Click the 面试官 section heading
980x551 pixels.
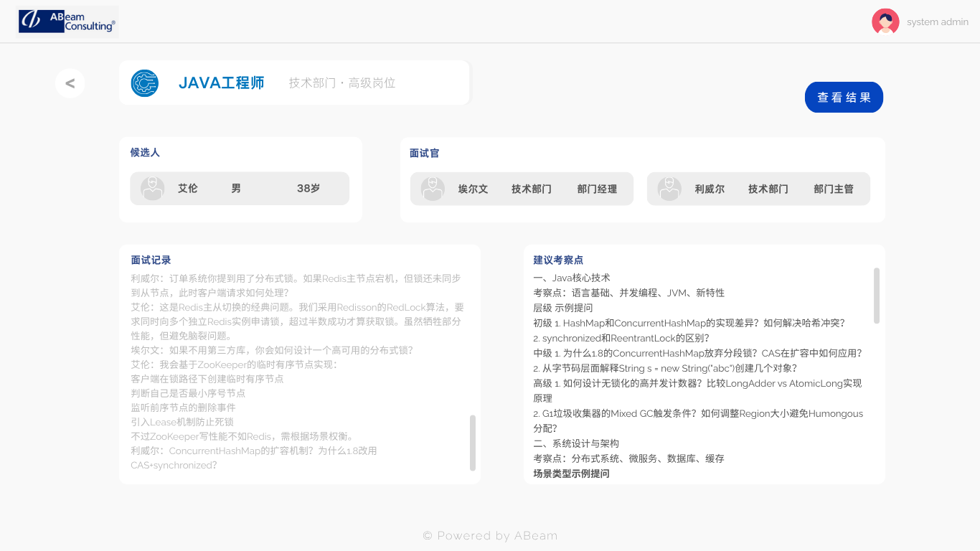point(425,154)
